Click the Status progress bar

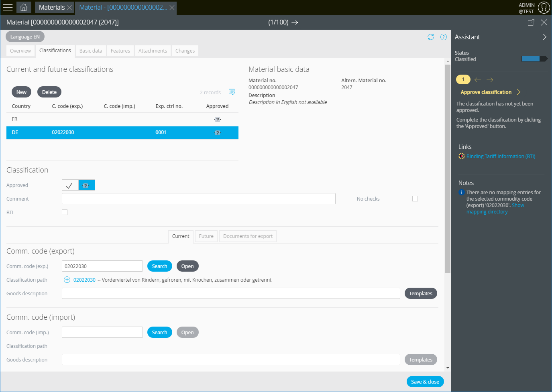coord(534,59)
